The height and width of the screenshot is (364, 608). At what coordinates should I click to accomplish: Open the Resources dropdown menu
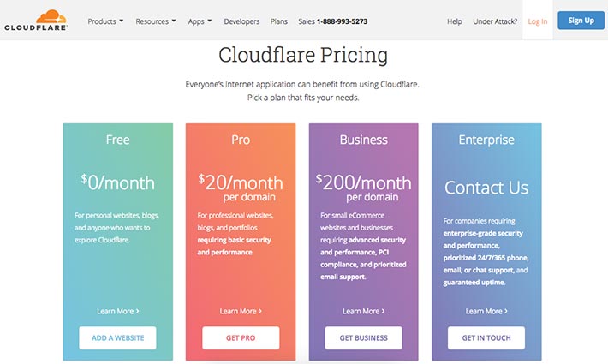[x=156, y=21]
